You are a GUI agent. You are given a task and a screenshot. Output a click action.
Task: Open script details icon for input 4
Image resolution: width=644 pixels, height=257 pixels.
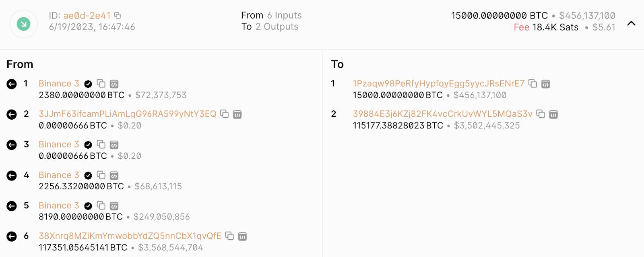coord(114,175)
